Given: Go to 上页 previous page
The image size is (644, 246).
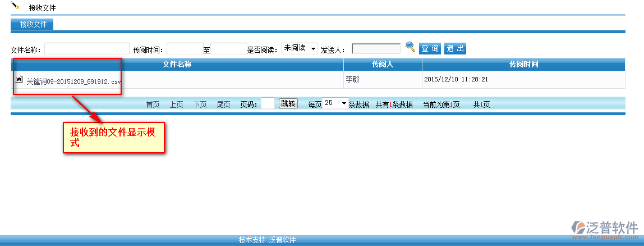Looking at the screenshot, I should (x=177, y=104).
